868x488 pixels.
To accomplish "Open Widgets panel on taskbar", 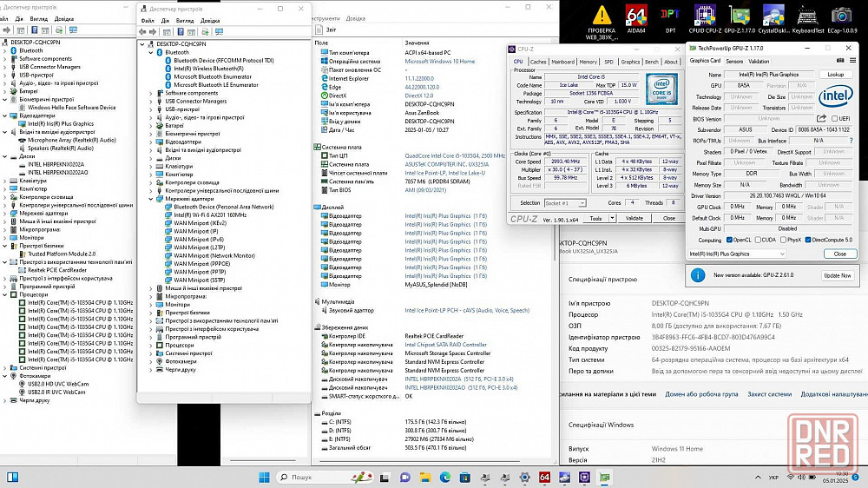I will (x=12, y=477).
